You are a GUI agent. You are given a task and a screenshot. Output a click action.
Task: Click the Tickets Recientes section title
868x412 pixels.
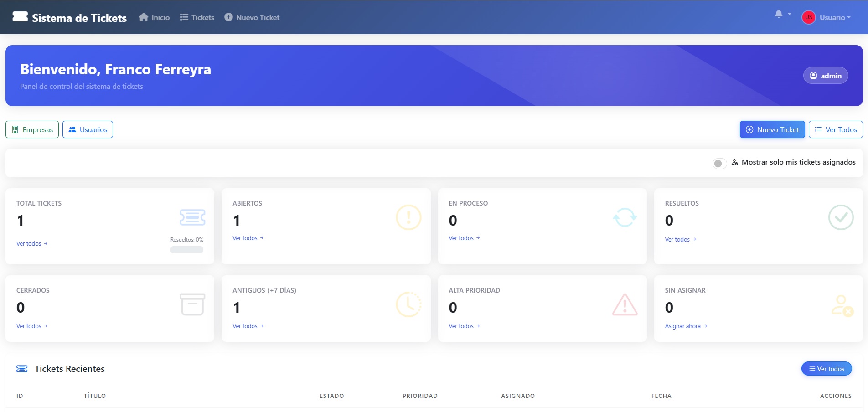(70, 369)
